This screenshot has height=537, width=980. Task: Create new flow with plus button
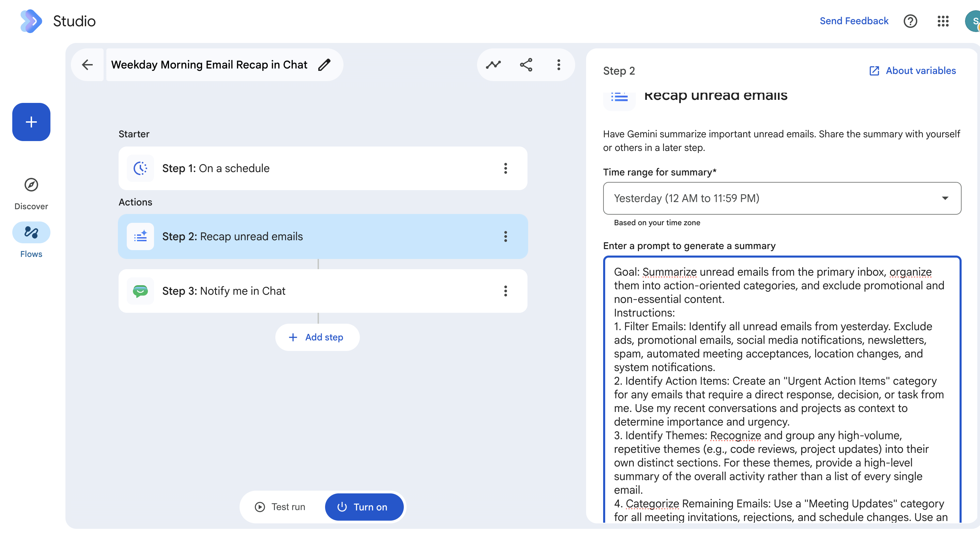(x=31, y=122)
